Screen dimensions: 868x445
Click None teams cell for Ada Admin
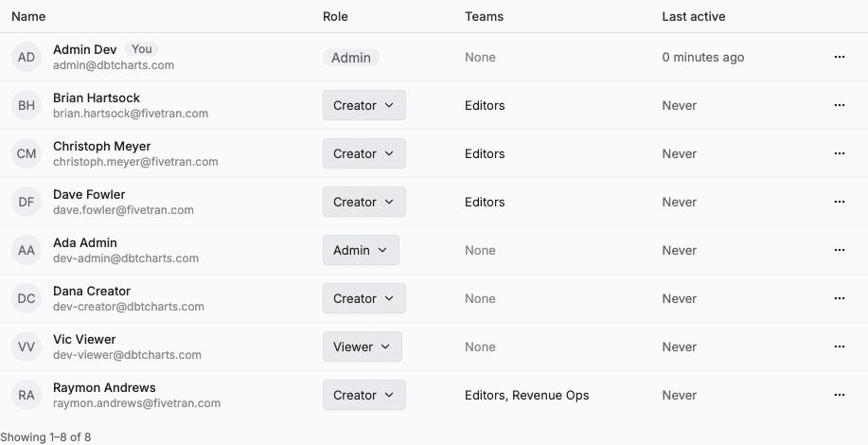480,250
